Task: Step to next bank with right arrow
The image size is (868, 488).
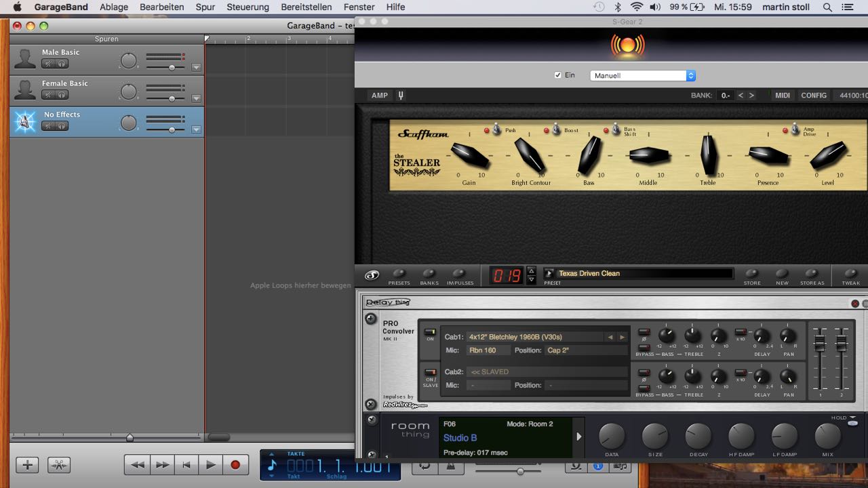Action: click(x=751, y=96)
